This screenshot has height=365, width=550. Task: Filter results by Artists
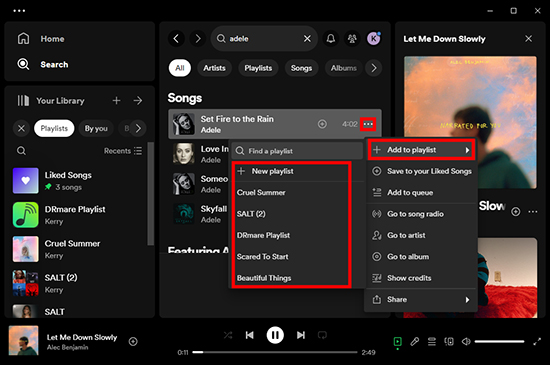[214, 68]
